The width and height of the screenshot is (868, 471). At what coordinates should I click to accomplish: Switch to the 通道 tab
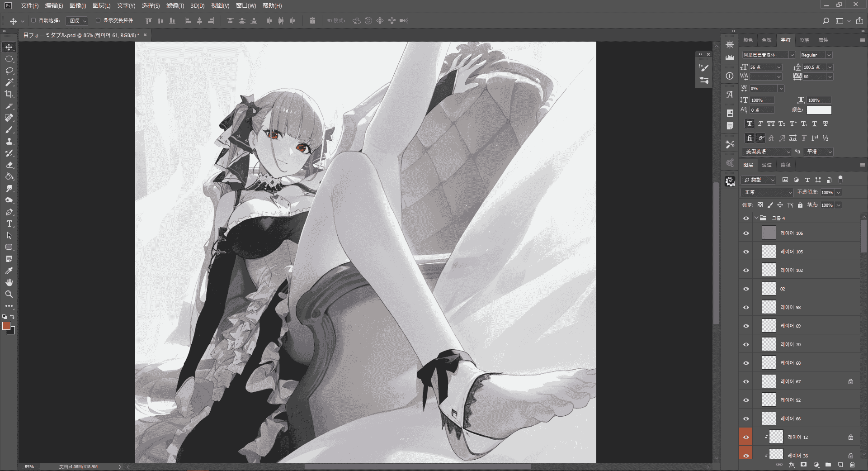click(x=767, y=165)
